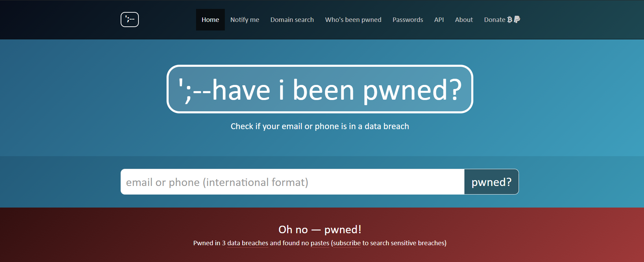Viewport: 644px width, 262px height.
Task: Click the 'Oh no — pwned!' heading
Action: 320,229
